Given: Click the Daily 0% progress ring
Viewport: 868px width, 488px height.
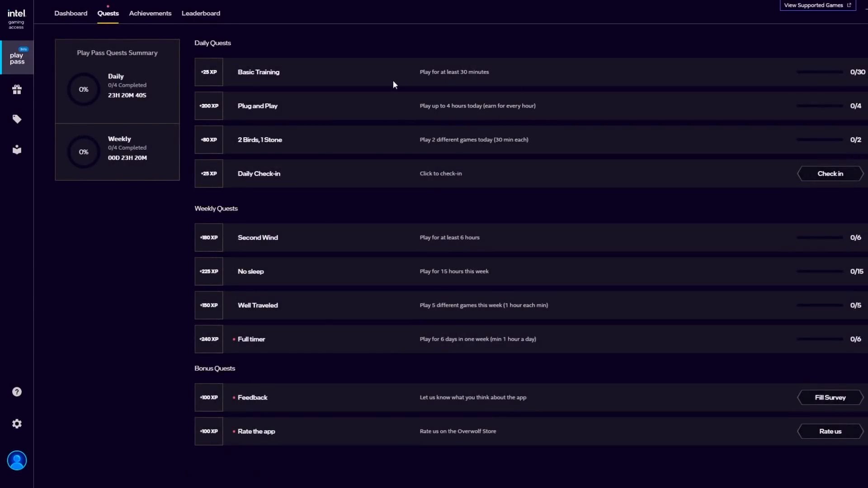Looking at the screenshot, I should pyautogui.click(x=84, y=89).
